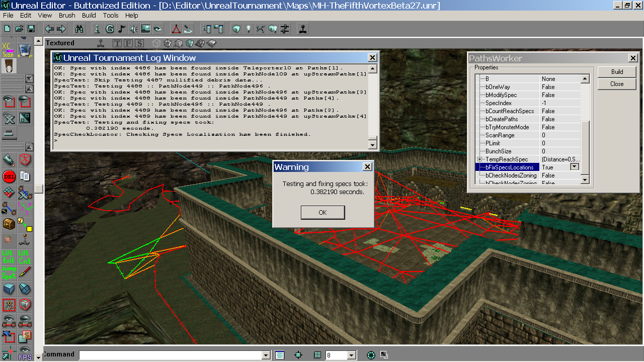
Task: Expand the TempReachSpec property
Action: tap(479, 159)
